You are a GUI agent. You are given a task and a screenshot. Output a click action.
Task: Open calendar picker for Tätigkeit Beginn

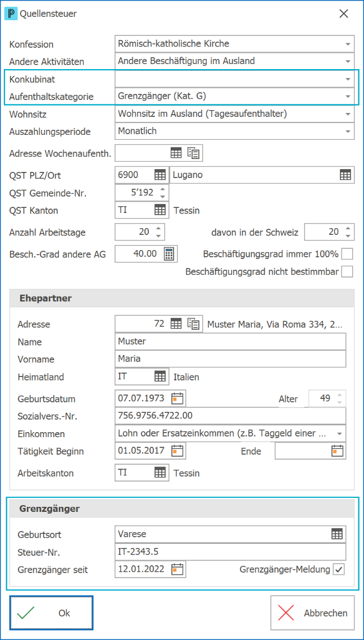(x=178, y=451)
